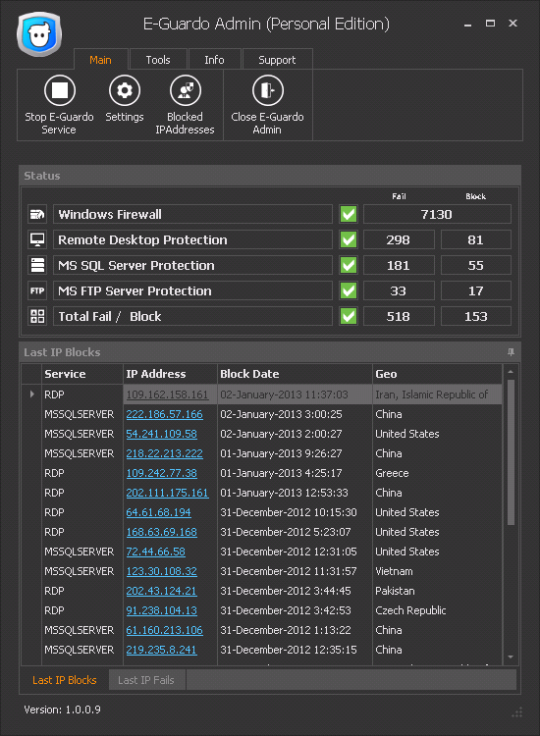The width and height of the screenshot is (540, 736).
Task: Click the Stop E-Guardo Service icon
Action: 59,90
